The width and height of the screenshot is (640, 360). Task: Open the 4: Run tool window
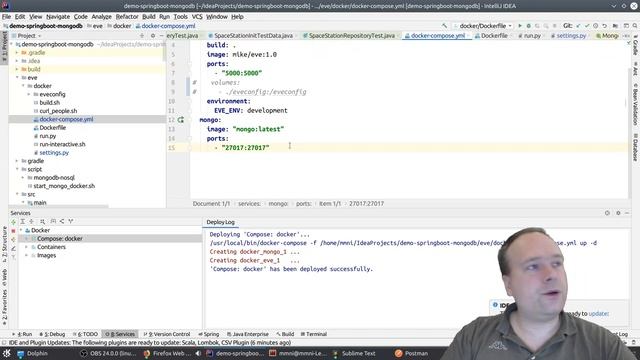tap(22, 334)
